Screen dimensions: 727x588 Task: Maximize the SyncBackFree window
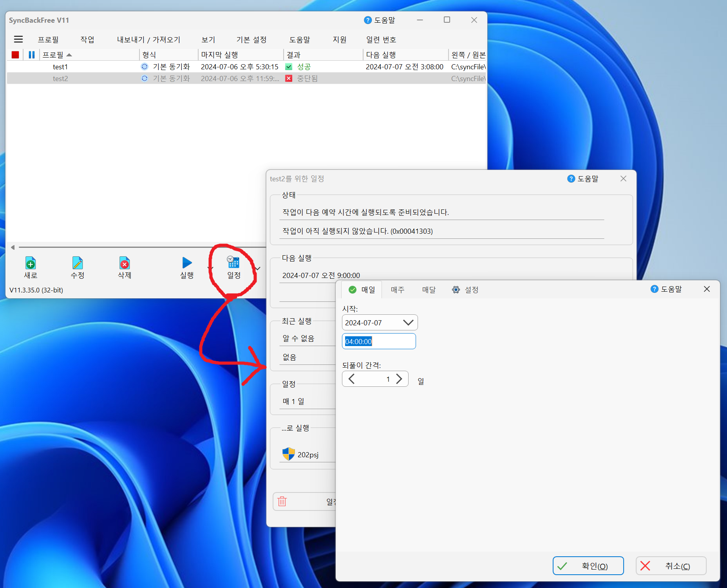(x=447, y=20)
